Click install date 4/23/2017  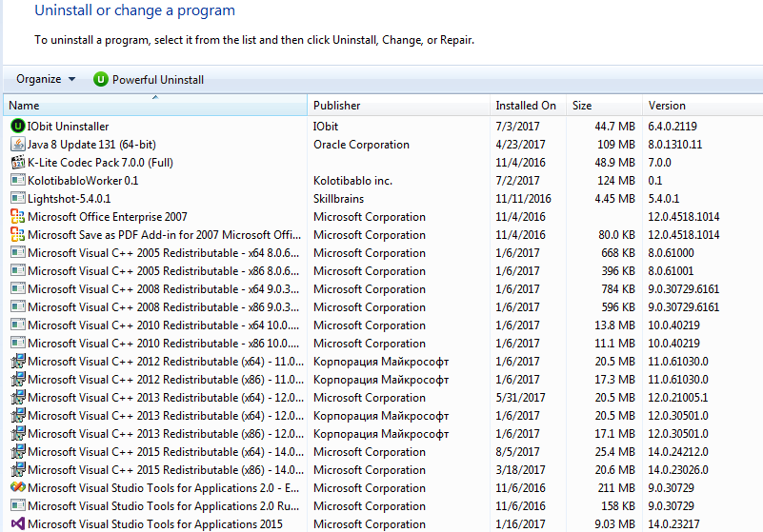[x=521, y=145]
